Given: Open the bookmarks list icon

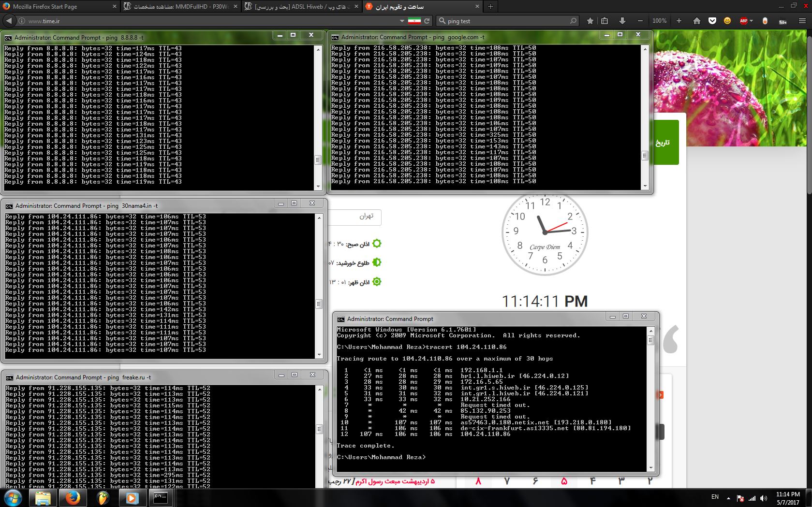Looking at the screenshot, I should coord(605,21).
